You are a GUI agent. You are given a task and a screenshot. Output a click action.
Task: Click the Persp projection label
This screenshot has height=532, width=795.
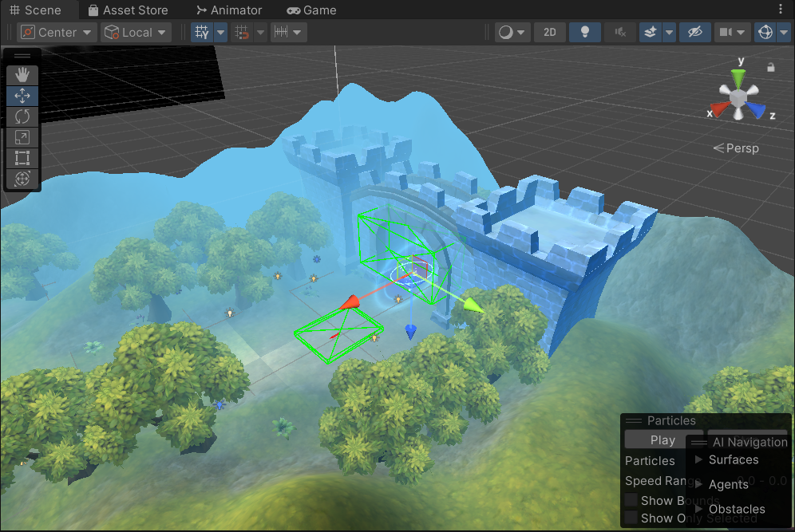pos(736,148)
